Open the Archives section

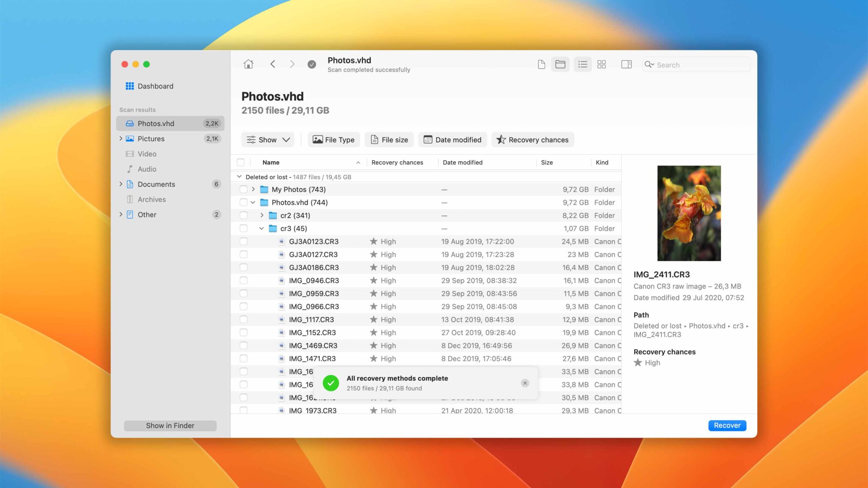point(150,199)
